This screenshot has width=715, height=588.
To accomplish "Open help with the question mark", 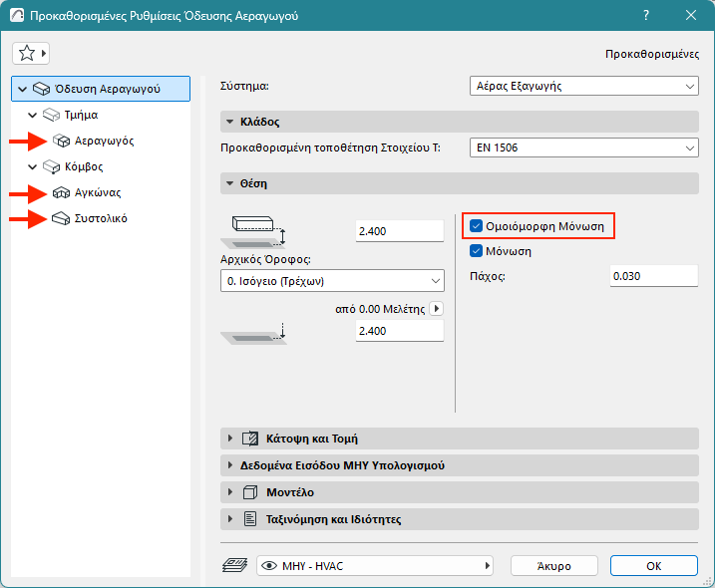I will 645,16.
